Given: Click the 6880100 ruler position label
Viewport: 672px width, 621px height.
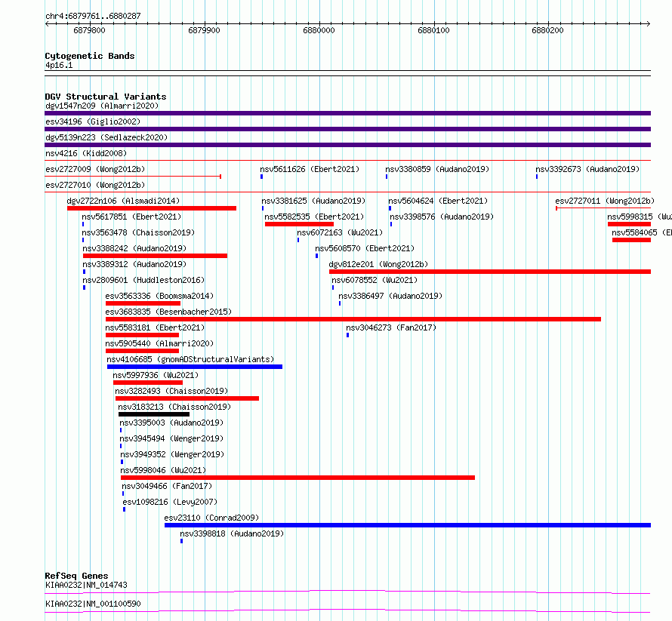Looking at the screenshot, I should pos(433,30).
